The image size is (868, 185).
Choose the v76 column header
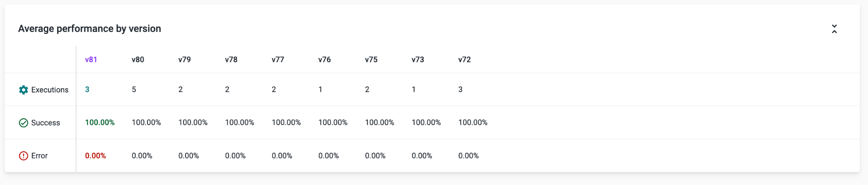click(324, 60)
